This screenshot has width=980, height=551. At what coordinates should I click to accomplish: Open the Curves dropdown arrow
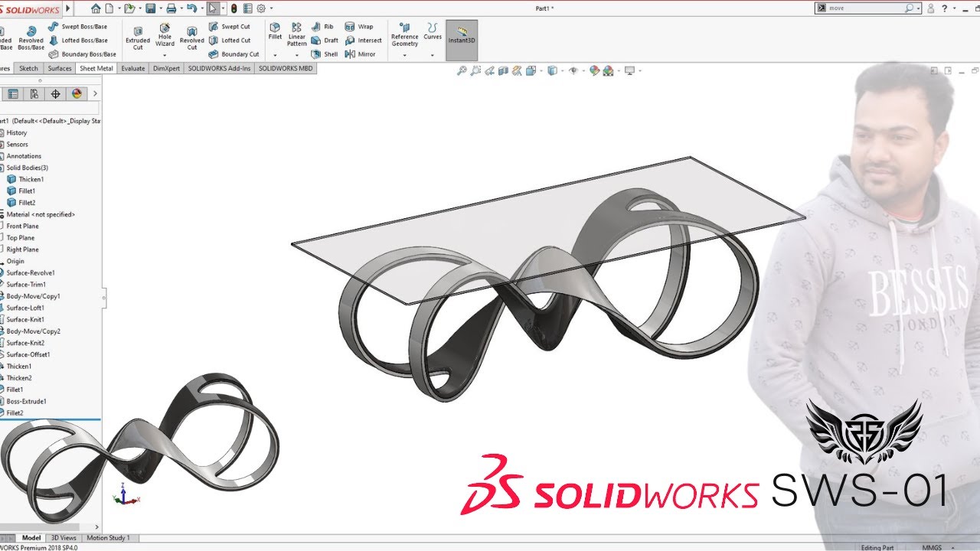pos(433,55)
